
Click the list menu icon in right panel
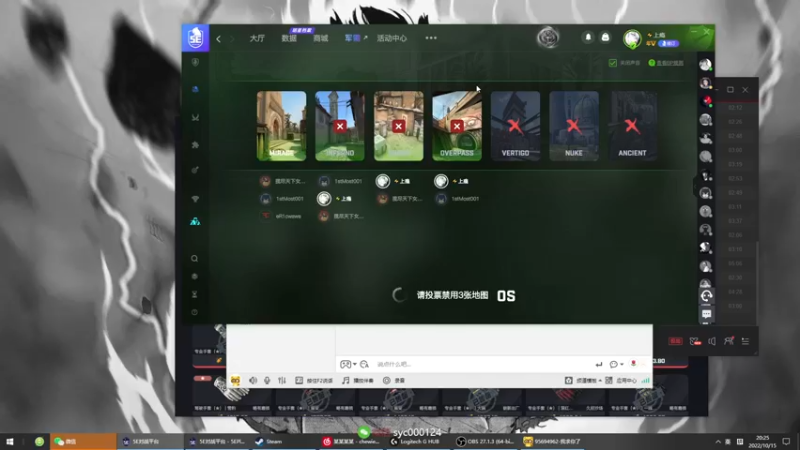pyautogui.click(x=745, y=341)
